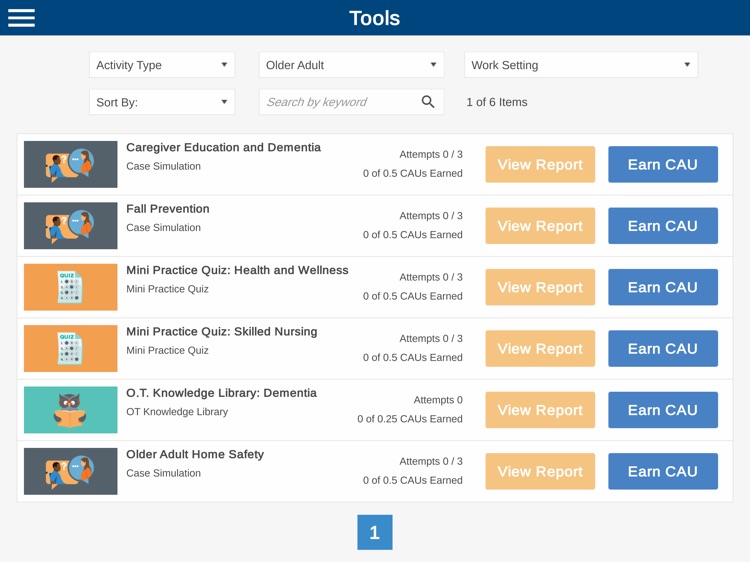Earn CAU for Health and Wellness quiz

pyautogui.click(x=662, y=287)
